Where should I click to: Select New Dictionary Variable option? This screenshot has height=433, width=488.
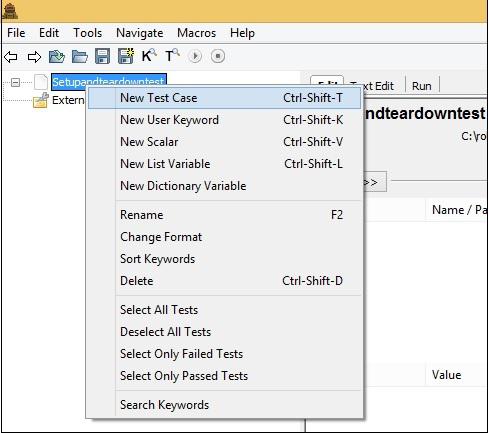pos(224,186)
